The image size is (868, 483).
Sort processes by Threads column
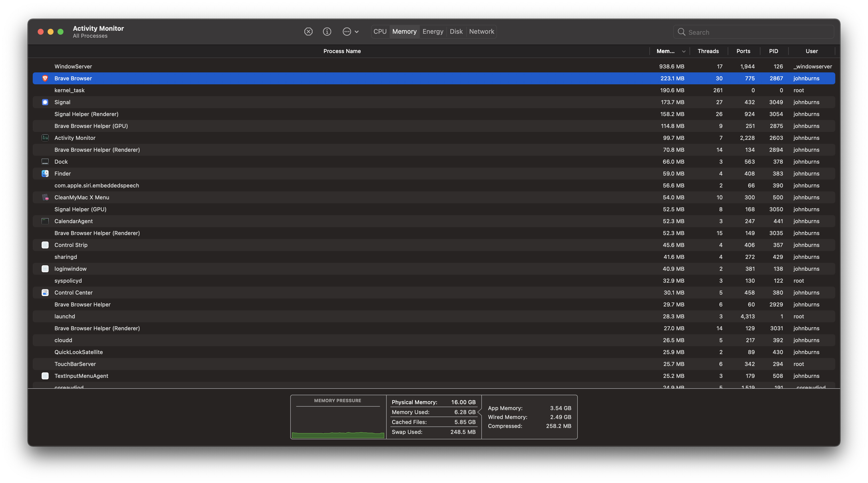[x=708, y=51]
